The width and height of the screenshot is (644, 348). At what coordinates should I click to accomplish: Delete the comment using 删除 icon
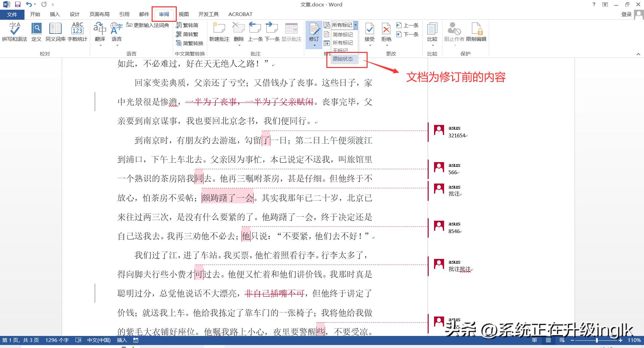(x=238, y=29)
